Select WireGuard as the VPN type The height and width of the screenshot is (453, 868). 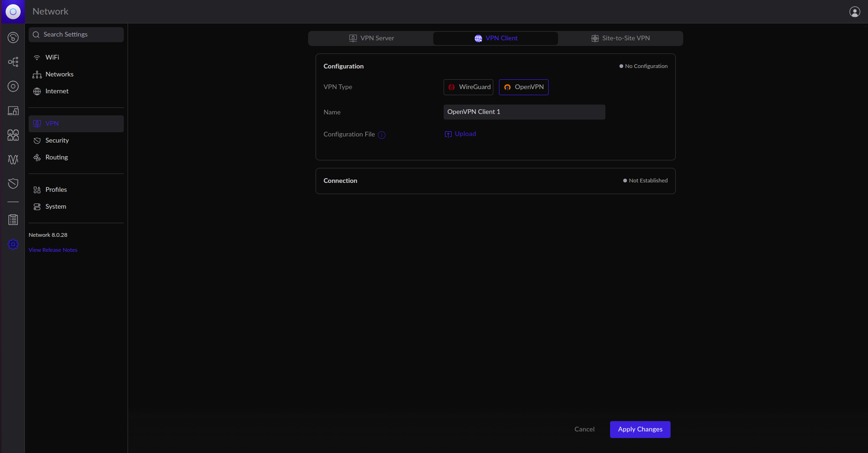[x=468, y=87]
